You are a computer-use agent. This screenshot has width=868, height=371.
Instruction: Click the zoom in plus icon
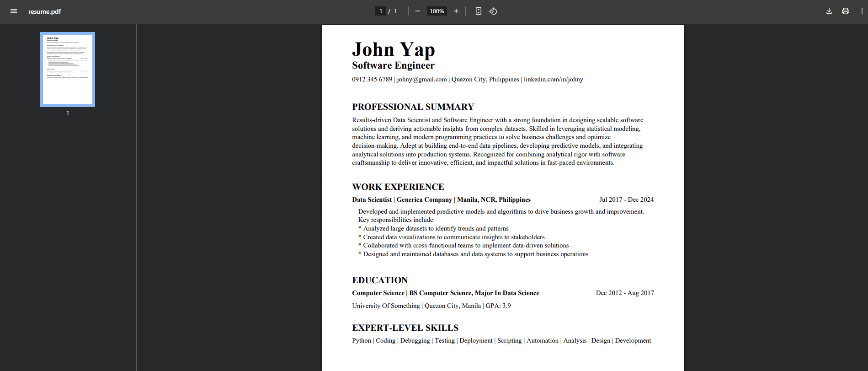pyautogui.click(x=456, y=11)
